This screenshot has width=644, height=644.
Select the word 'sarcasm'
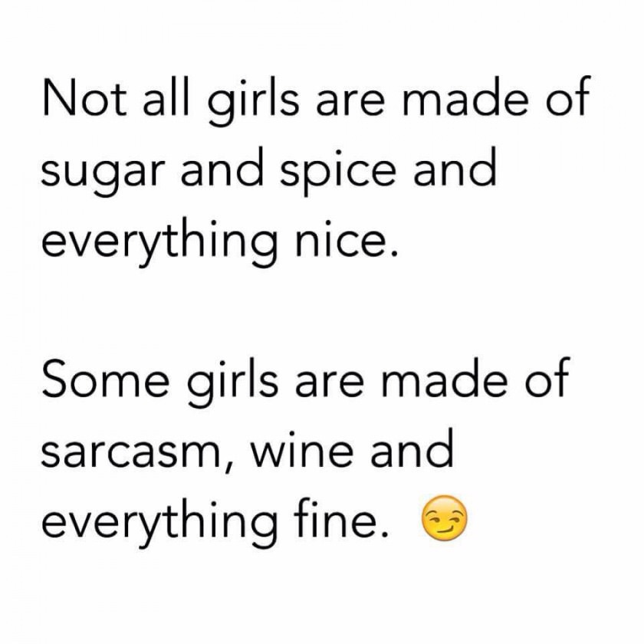[x=130, y=452]
